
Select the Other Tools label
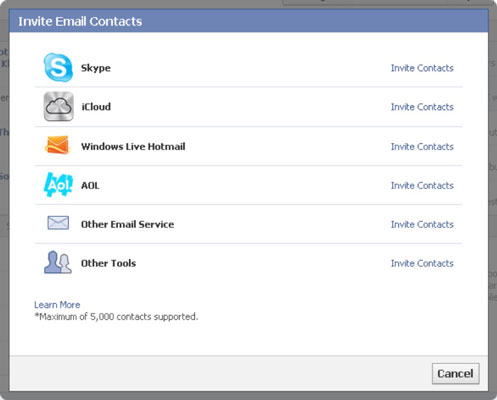(x=108, y=263)
